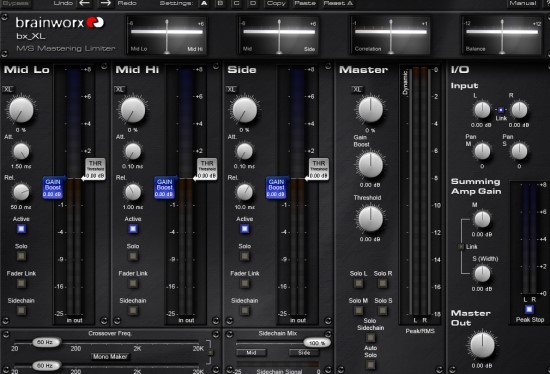Select settings slot A
Screen dimensions: 550x374
204,4
